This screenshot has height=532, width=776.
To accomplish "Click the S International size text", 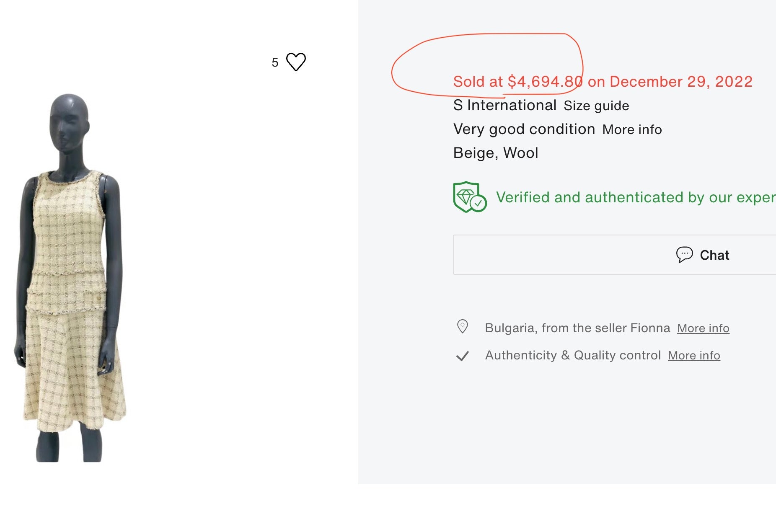I will (x=504, y=105).
